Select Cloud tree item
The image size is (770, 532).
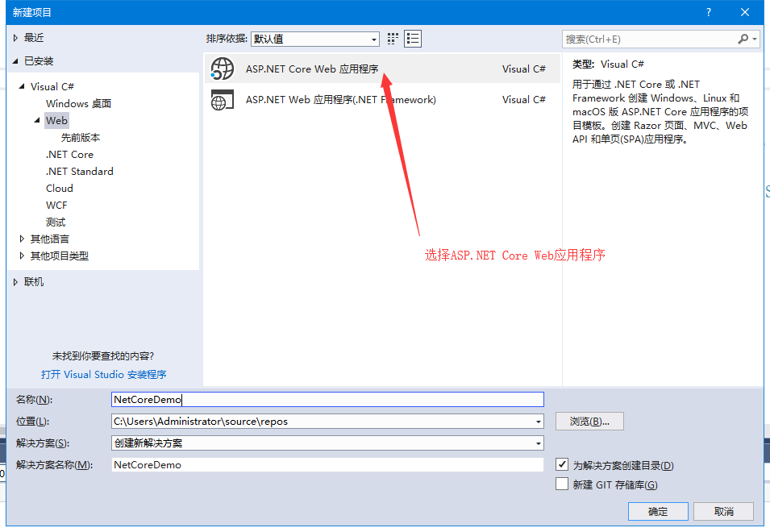[x=60, y=189]
